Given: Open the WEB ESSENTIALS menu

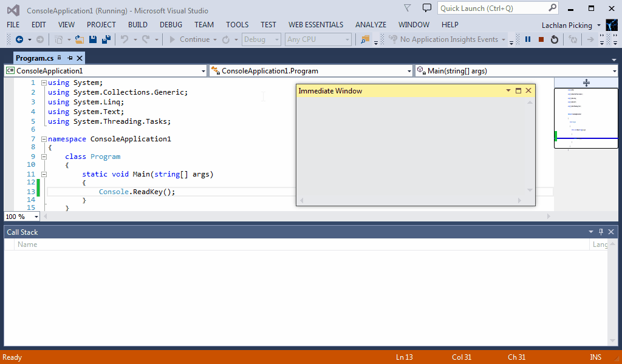Looking at the screenshot, I should [316, 24].
